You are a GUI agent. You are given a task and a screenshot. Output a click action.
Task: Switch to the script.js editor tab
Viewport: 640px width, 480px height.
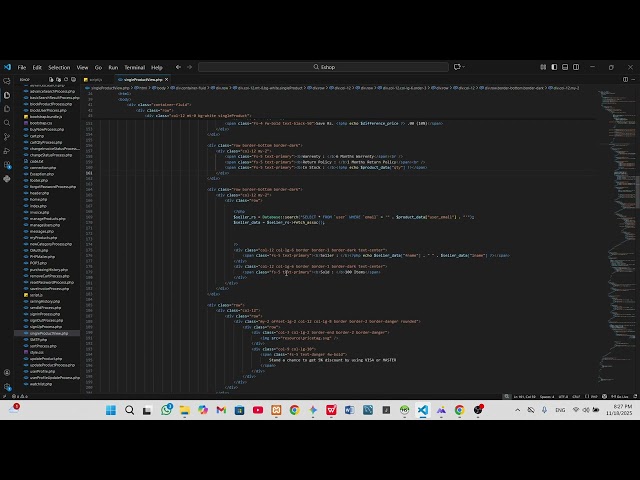tap(96, 78)
